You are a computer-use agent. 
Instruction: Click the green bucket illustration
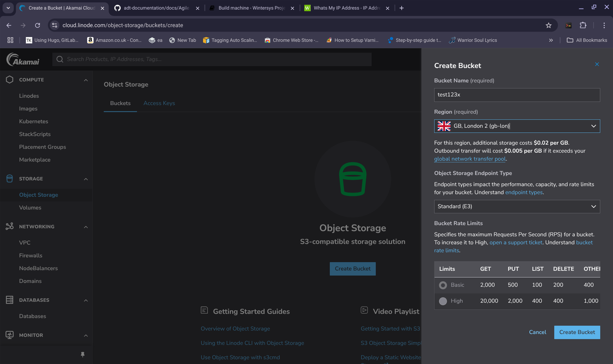click(x=352, y=179)
